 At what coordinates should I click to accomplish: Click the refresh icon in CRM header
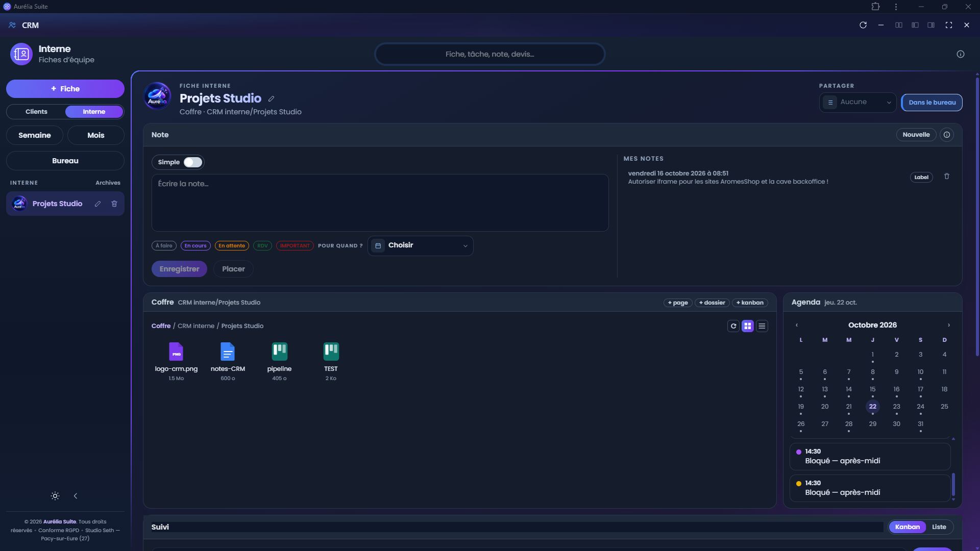pos(863,25)
